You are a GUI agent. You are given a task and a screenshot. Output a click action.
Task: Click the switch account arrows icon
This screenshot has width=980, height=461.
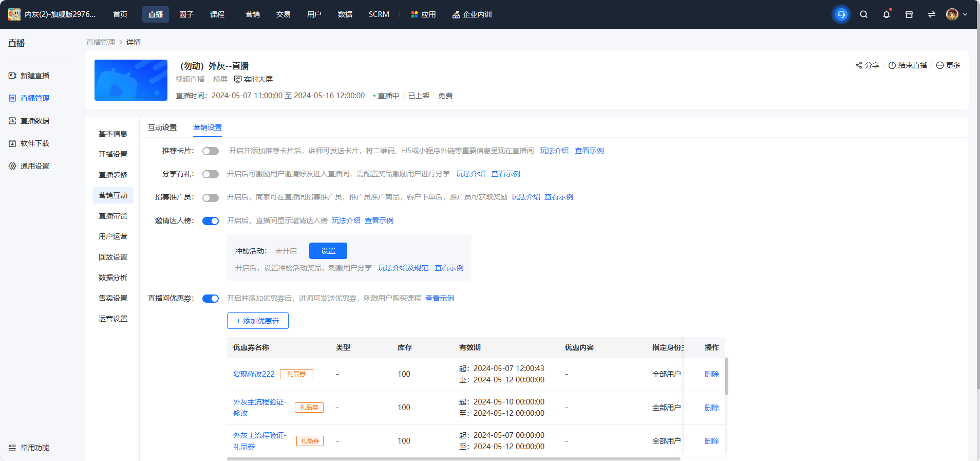coord(932,14)
